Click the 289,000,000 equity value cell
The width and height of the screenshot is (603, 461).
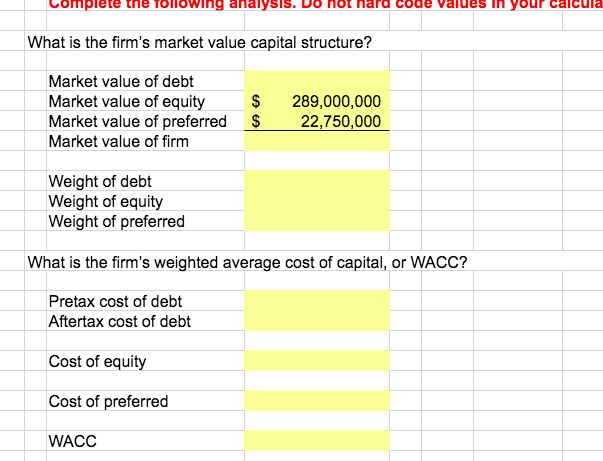[317, 101]
